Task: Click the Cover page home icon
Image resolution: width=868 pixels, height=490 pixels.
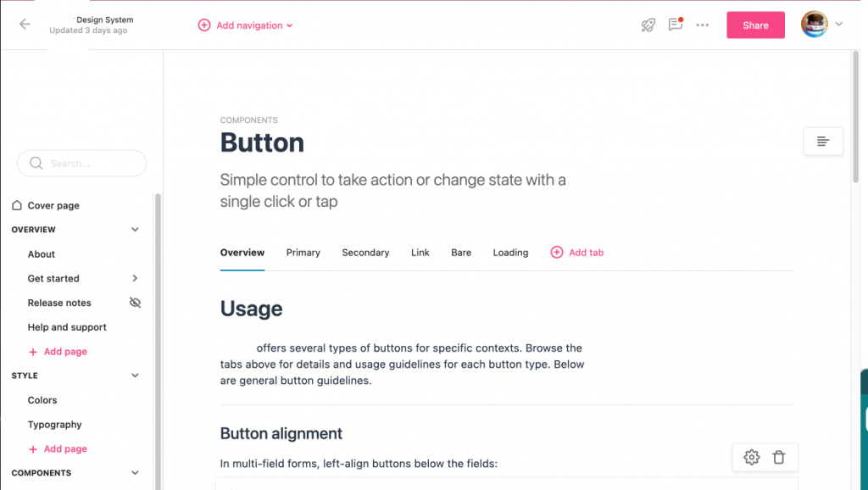Action: pos(17,205)
